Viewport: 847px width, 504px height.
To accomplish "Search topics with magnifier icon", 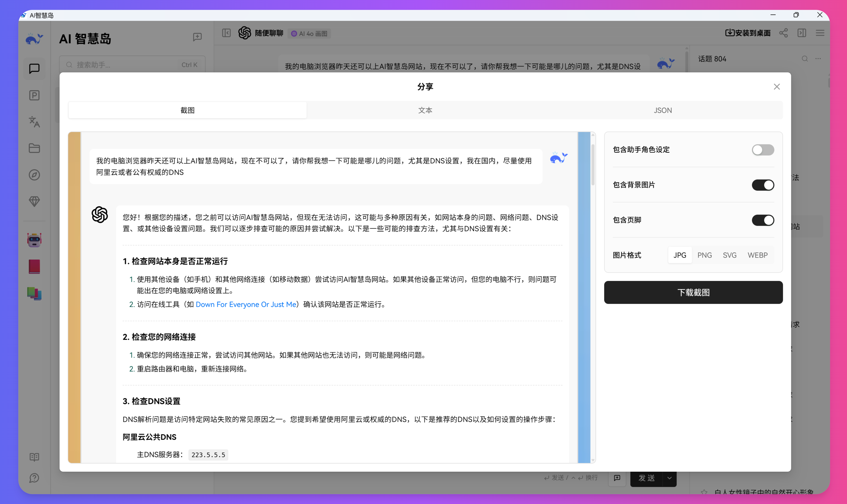I will (x=805, y=59).
